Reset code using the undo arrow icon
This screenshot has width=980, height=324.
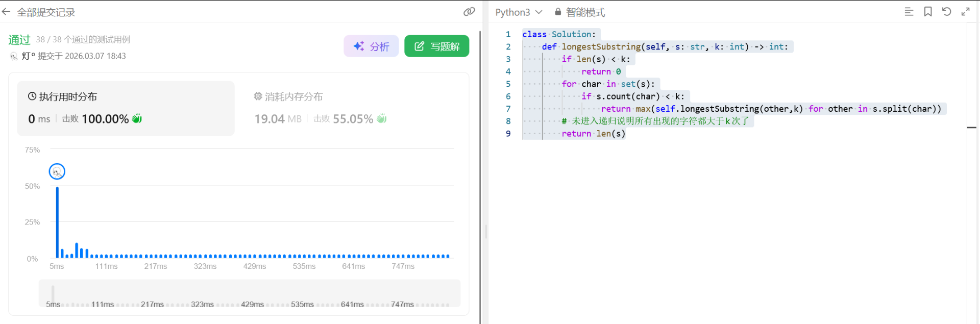click(x=946, y=12)
